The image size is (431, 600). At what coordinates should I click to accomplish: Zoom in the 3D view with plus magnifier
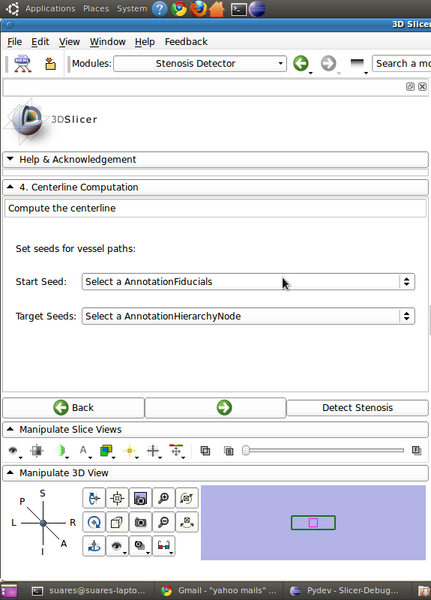pos(164,498)
